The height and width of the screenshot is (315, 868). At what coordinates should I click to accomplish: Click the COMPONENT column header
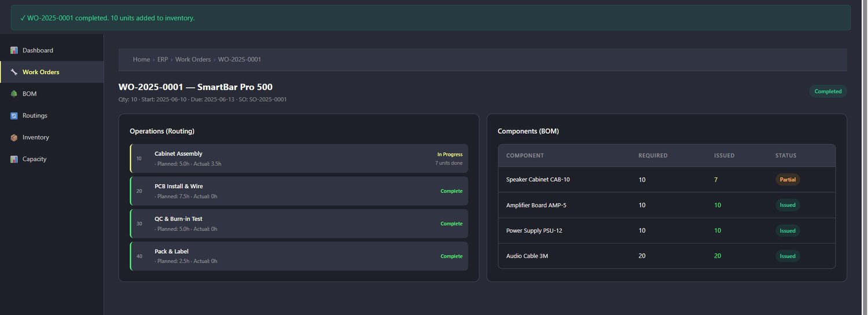coord(525,156)
